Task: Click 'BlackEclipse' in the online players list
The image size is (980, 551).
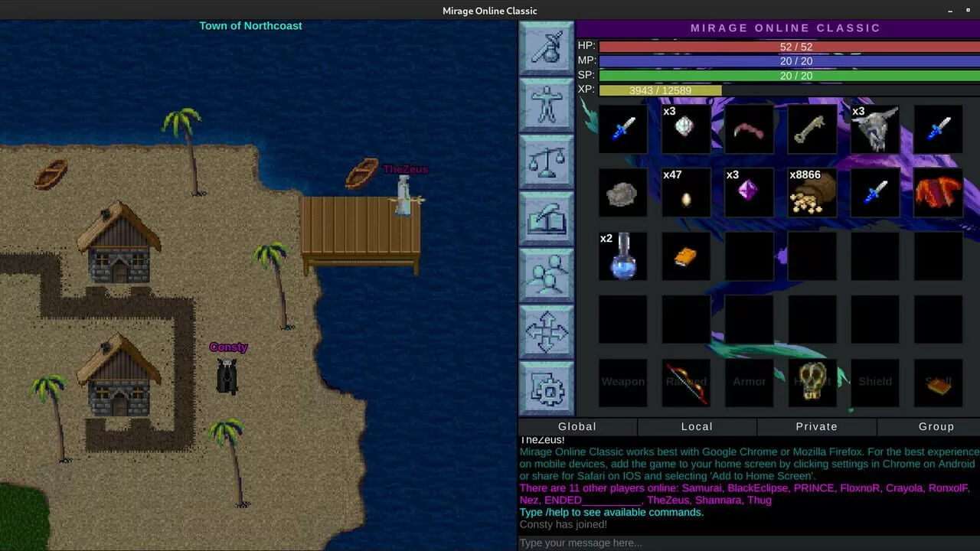Action: (757, 487)
